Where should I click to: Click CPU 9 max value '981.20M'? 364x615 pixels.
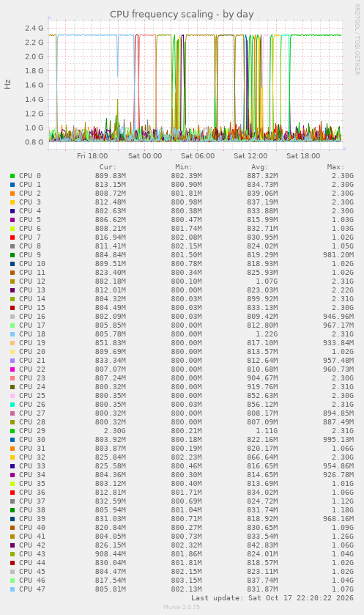pyautogui.click(x=338, y=255)
